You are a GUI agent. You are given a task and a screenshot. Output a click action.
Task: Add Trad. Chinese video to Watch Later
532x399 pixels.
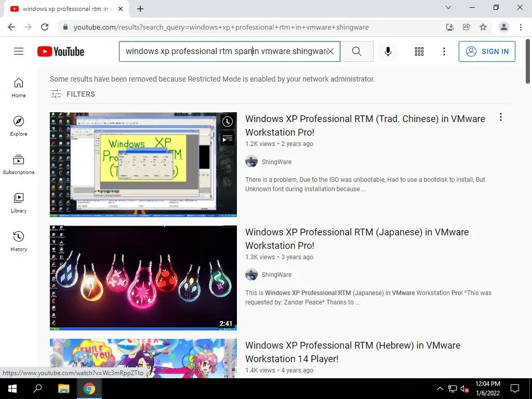tap(228, 122)
